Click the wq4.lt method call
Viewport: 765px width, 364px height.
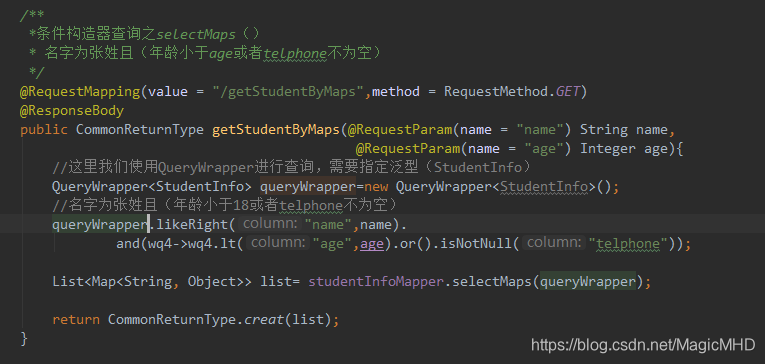coord(212,243)
